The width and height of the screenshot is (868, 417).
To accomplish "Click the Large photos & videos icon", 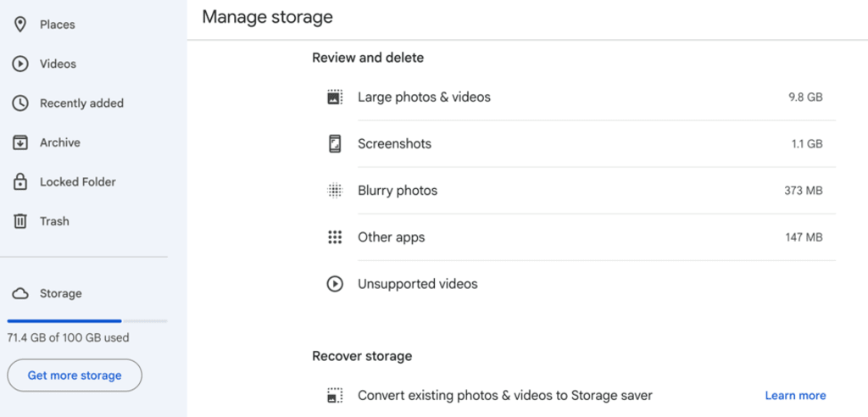I will point(335,97).
